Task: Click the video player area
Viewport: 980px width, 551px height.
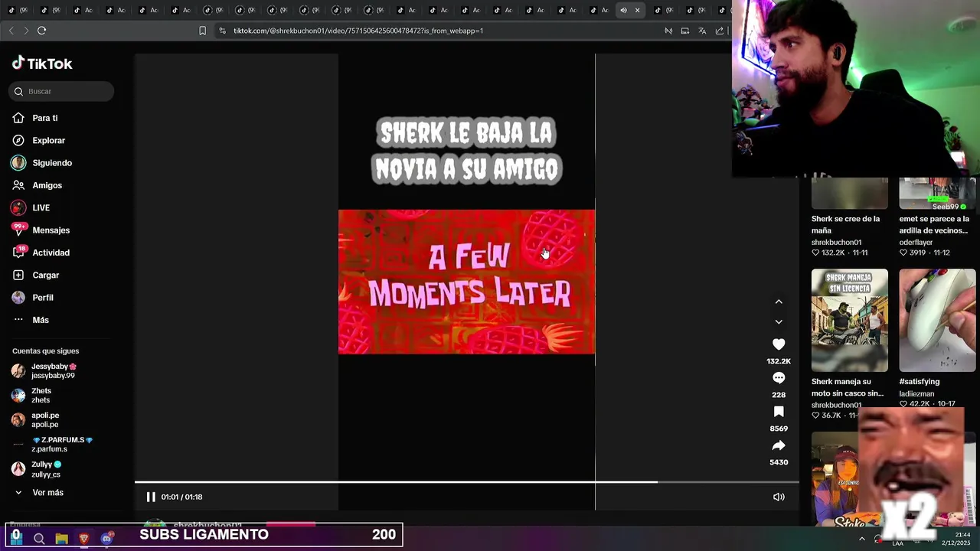Action: click(466, 282)
